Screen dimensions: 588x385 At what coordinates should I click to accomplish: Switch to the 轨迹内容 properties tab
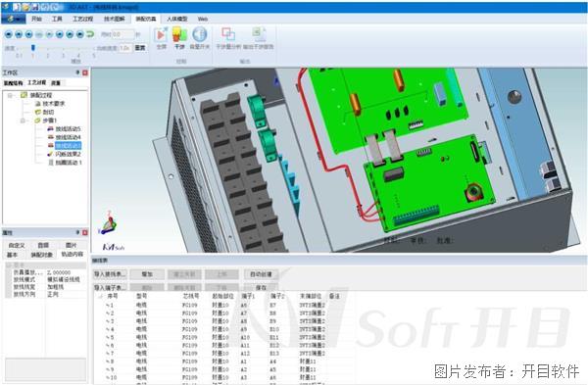73,254
